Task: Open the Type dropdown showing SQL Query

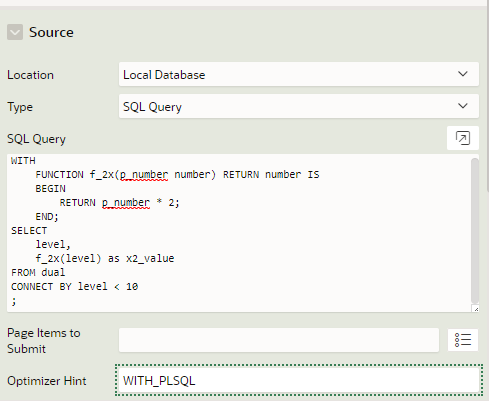Action: (x=299, y=106)
